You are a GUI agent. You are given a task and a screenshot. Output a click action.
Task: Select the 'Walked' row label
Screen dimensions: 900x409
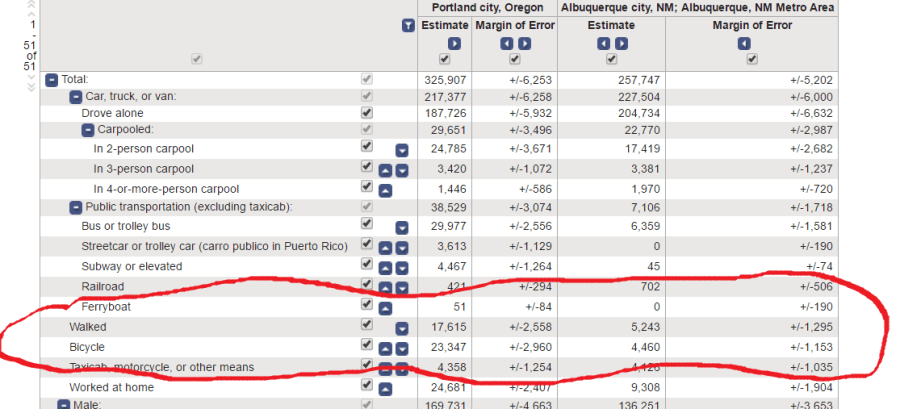(87, 327)
